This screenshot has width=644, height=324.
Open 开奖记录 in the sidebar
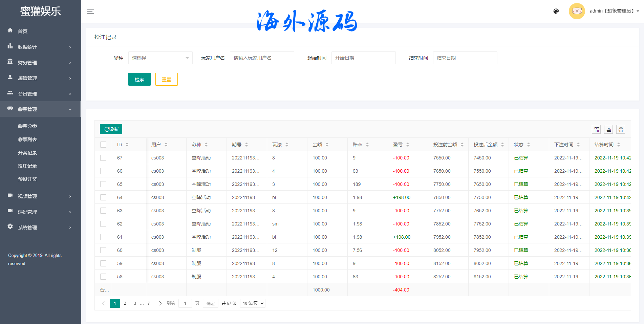point(27,153)
